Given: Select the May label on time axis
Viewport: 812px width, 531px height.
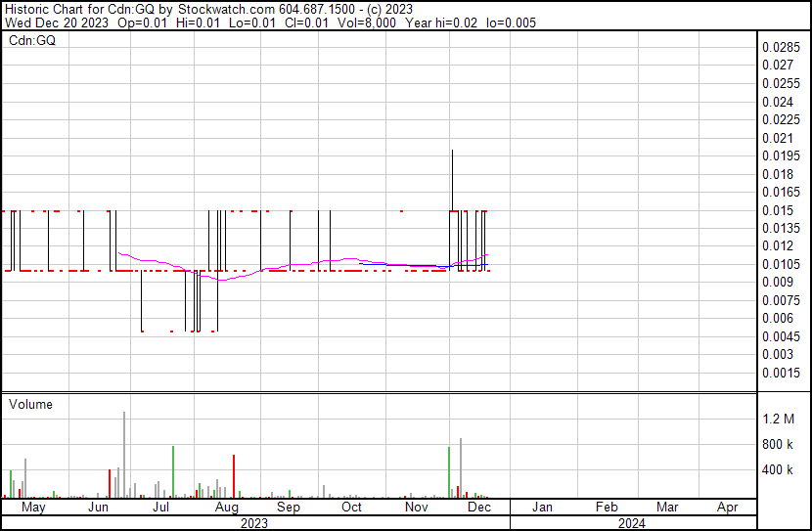Looking at the screenshot, I should (33, 508).
